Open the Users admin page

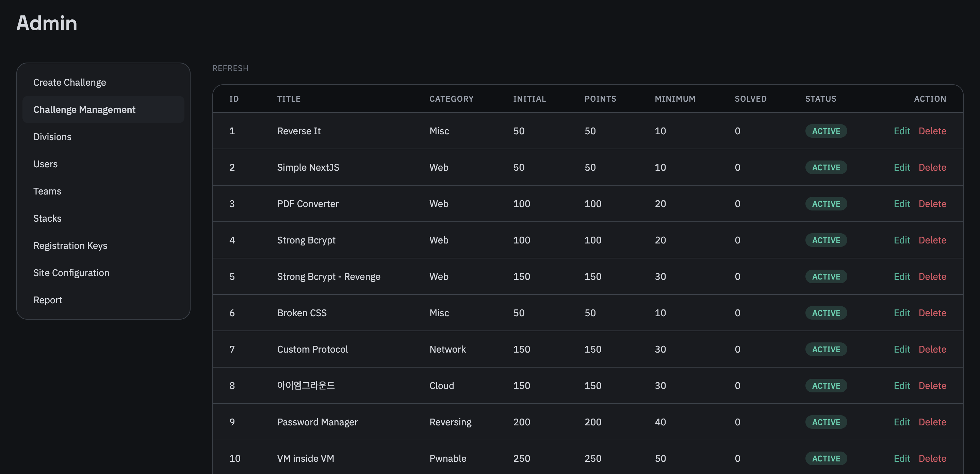(45, 164)
